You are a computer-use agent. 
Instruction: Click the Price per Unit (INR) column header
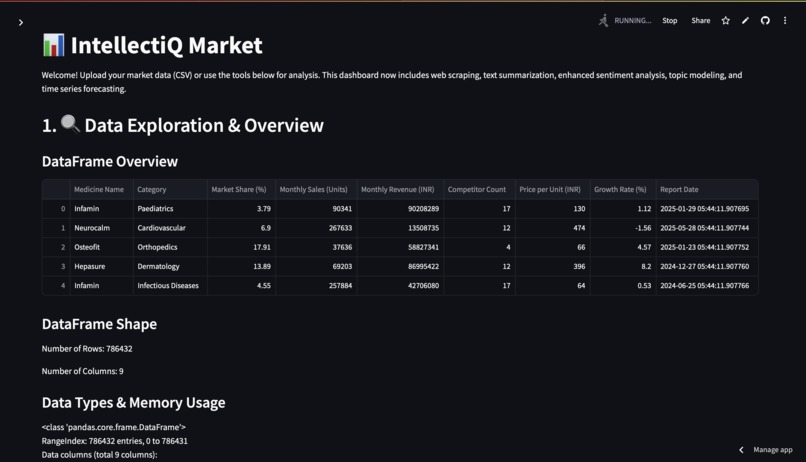tap(553, 189)
